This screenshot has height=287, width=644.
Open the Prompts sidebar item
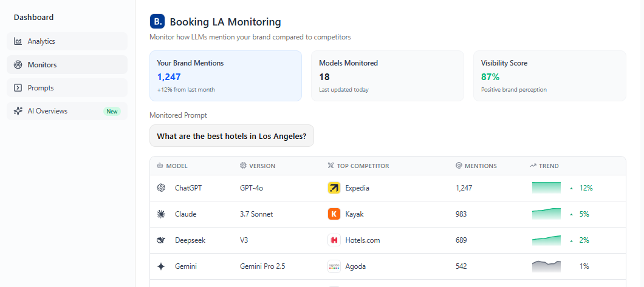(x=67, y=88)
